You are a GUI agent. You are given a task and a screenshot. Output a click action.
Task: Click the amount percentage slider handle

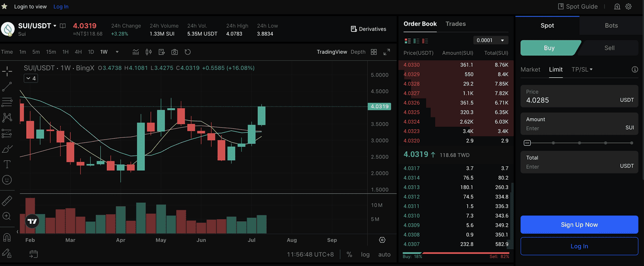coord(527,143)
